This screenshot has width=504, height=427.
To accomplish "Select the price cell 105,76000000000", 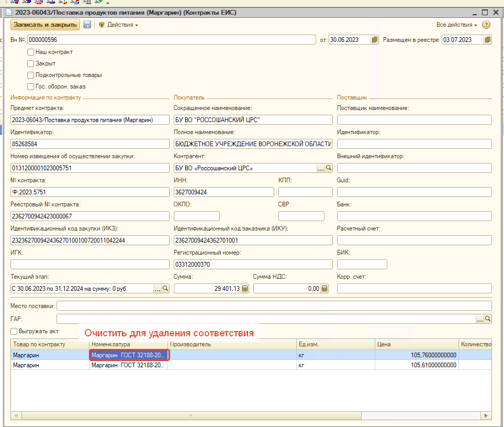I will pyautogui.click(x=417, y=355).
